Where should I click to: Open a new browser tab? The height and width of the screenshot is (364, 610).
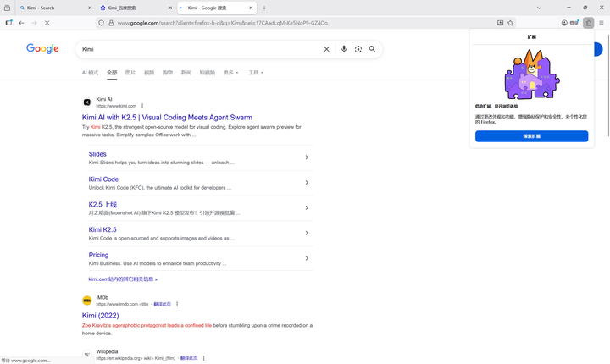264,8
